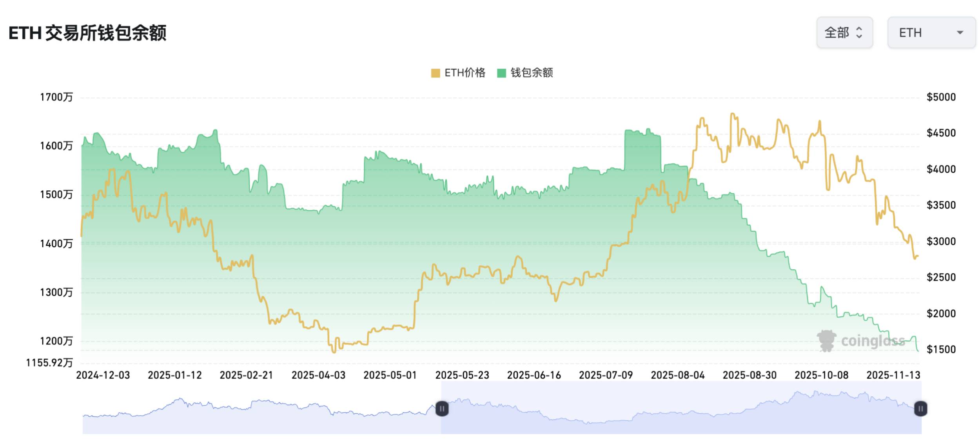Click the 1155.92万 balance axis label

(x=49, y=363)
